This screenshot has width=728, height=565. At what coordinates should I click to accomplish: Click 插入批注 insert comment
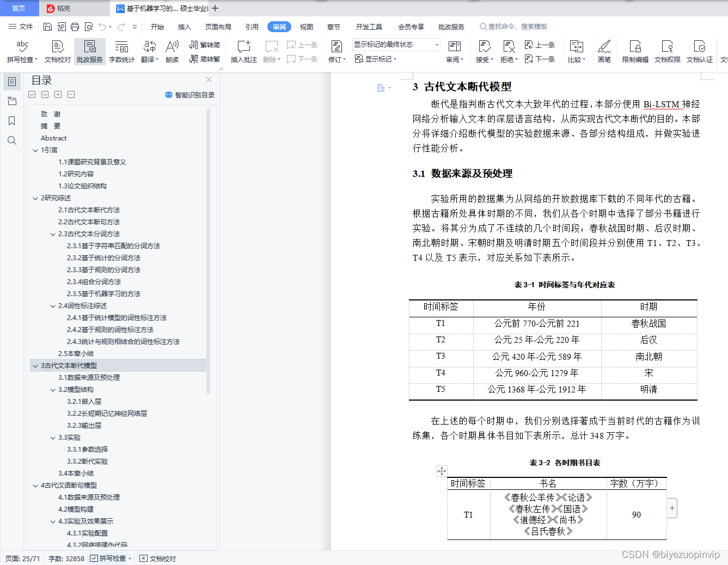(244, 52)
